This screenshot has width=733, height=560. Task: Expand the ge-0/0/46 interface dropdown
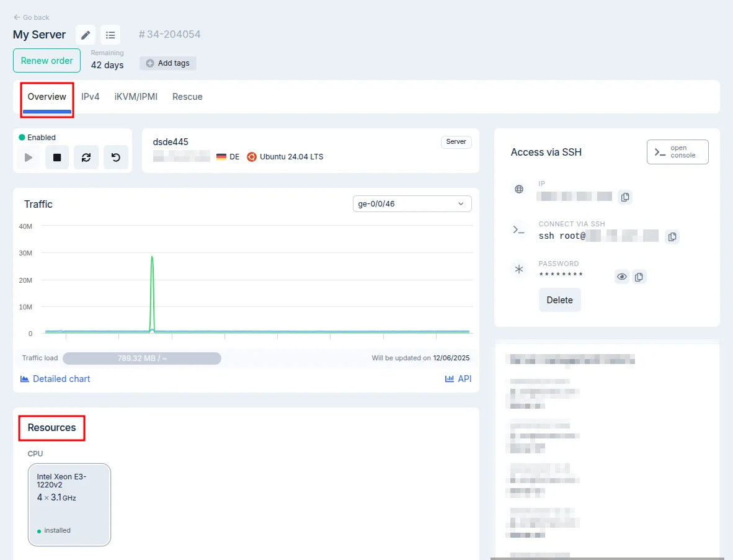411,203
